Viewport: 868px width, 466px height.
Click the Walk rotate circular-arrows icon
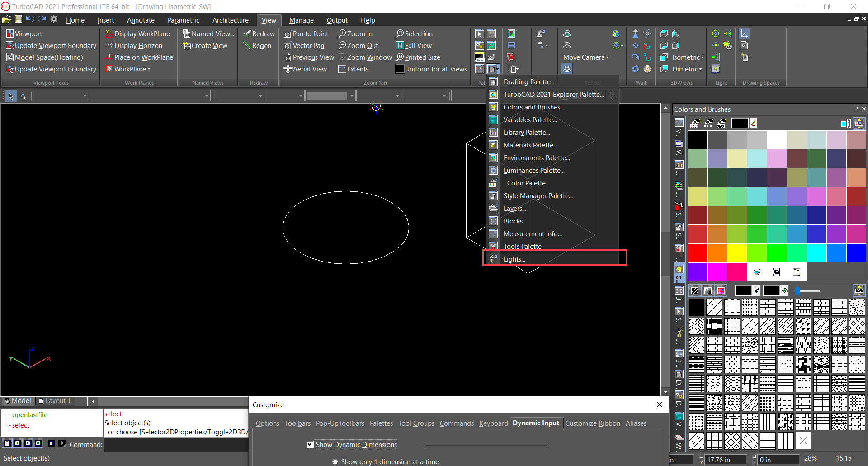click(635, 69)
